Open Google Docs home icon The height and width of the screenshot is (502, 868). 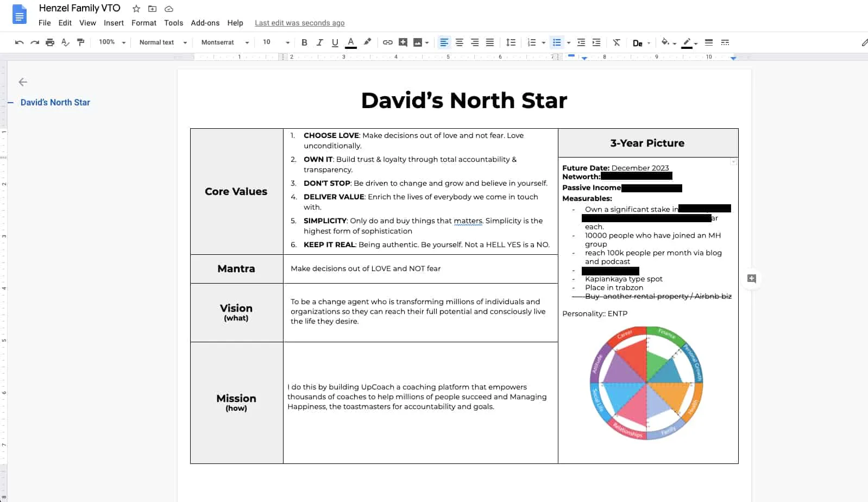(x=20, y=15)
